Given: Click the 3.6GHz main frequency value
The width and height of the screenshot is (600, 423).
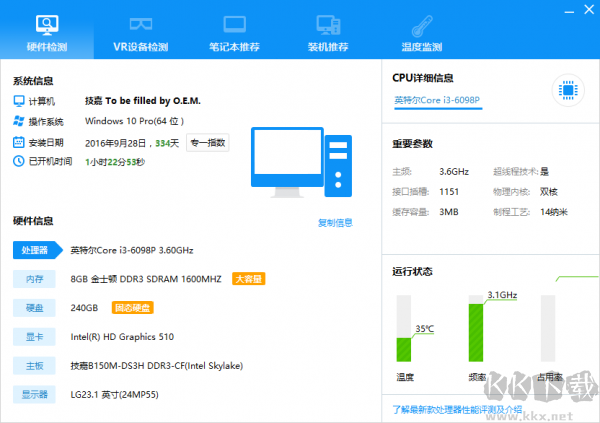Looking at the screenshot, I should [x=454, y=171].
